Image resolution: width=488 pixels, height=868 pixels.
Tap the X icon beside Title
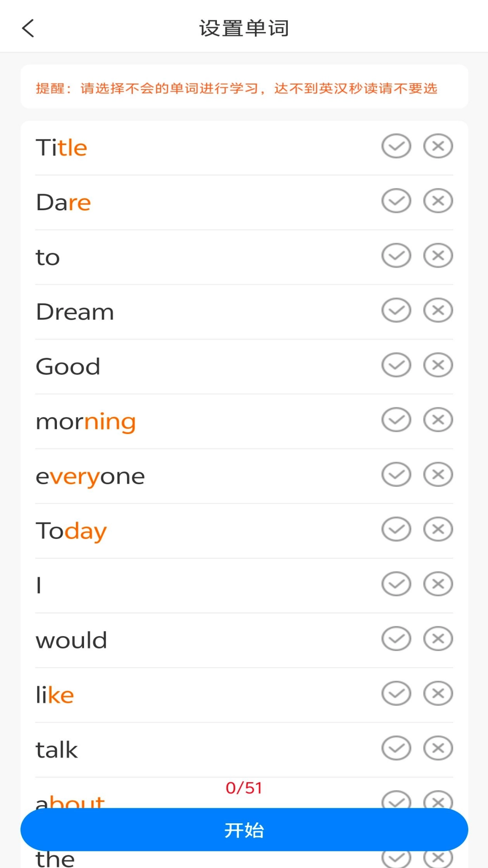pos(438,146)
